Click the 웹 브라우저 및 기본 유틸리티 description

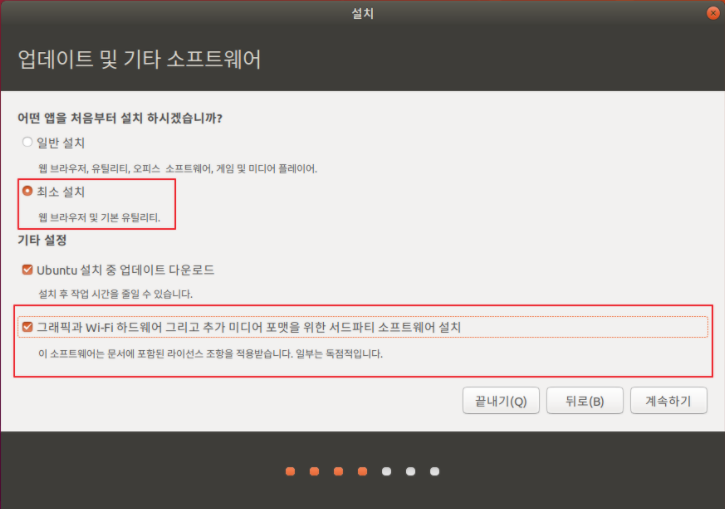tap(99, 217)
